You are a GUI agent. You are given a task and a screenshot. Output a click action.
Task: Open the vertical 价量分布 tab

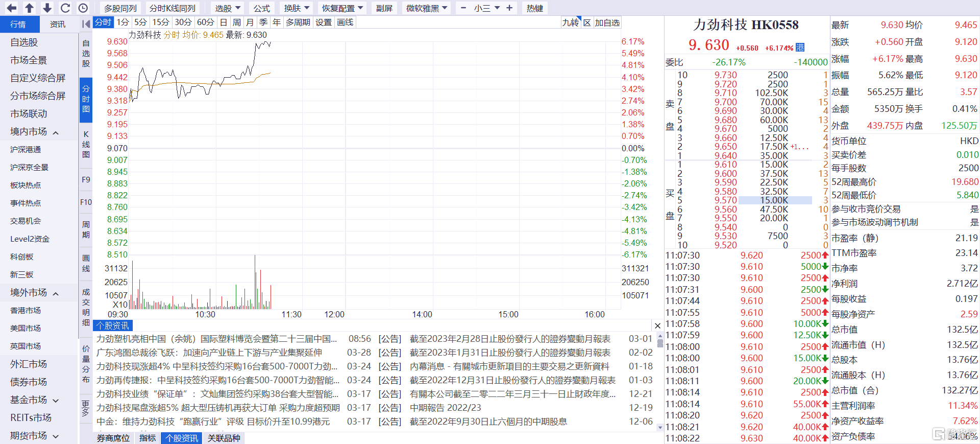[x=86, y=364]
